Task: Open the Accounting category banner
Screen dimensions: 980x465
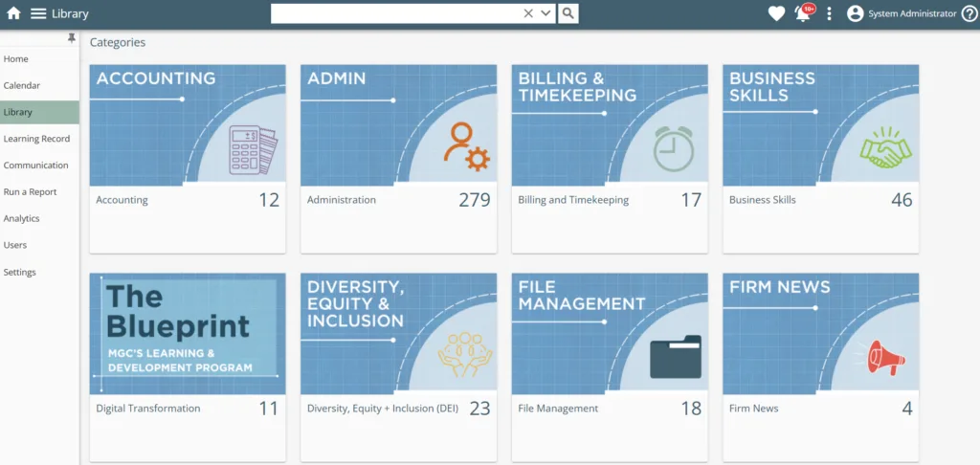Action: (x=188, y=125)
